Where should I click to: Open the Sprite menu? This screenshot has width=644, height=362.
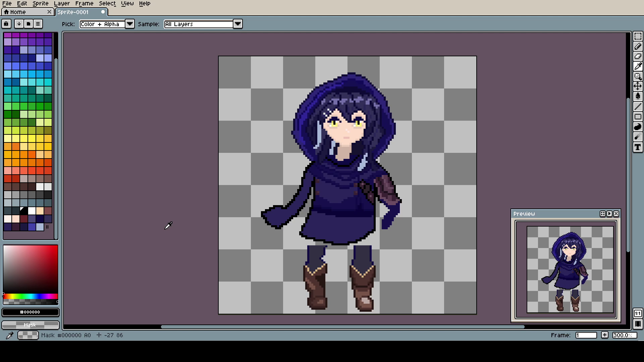40,3
